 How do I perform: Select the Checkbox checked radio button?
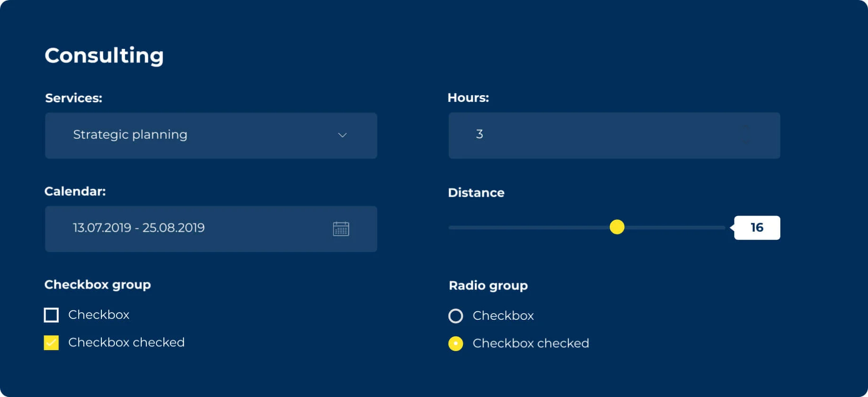456,344
